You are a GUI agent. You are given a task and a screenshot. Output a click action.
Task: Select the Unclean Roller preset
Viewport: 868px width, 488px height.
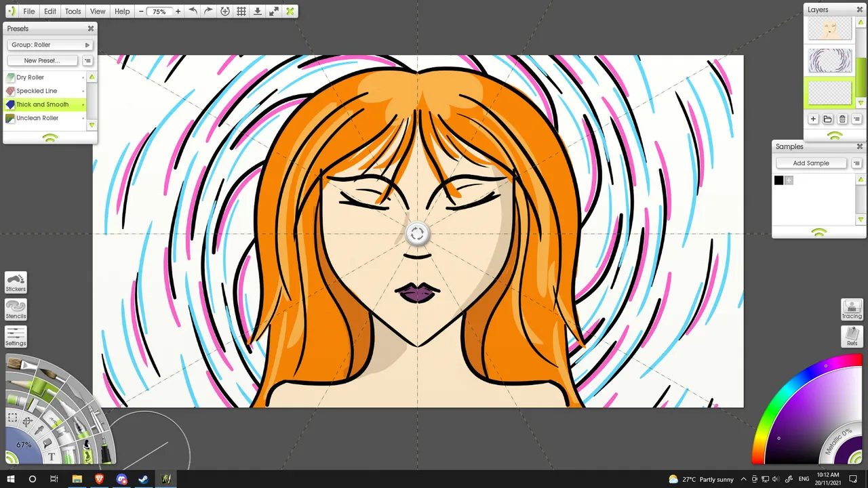point(45,118)
